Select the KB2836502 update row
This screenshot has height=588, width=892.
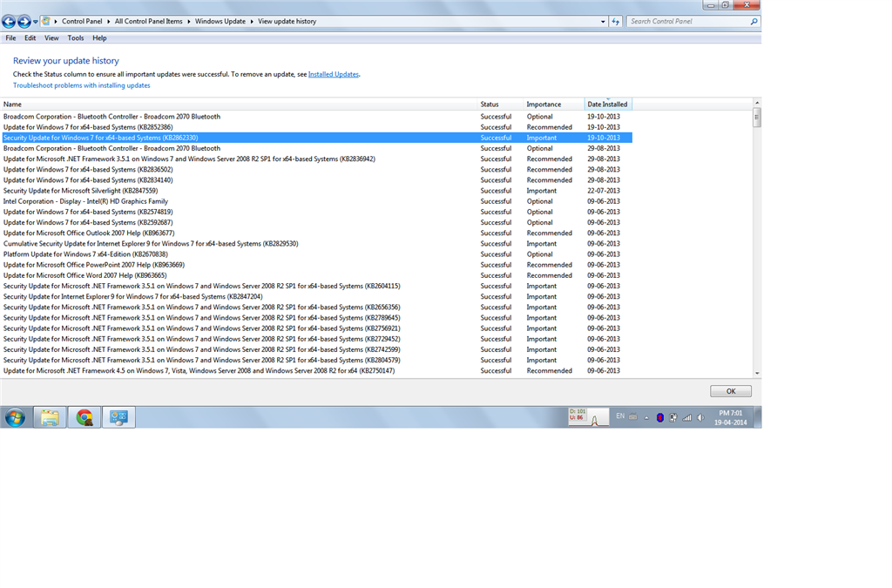point(317,170)
